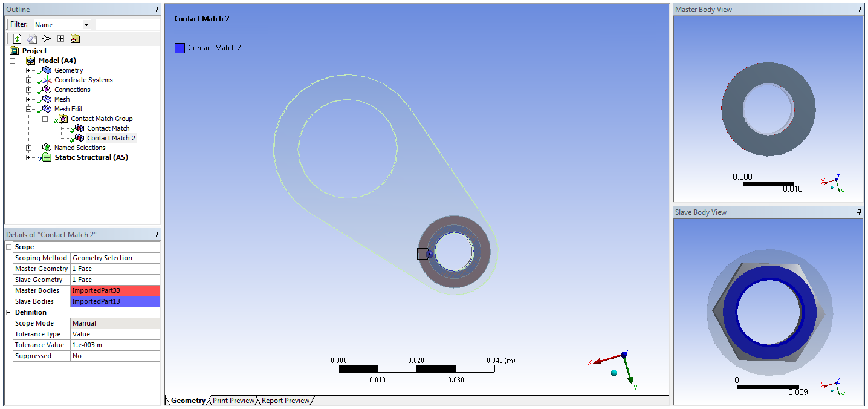This screenshot has height=409, width=868.
Task: Click the Mesh node icon
Action: (47, 99)
